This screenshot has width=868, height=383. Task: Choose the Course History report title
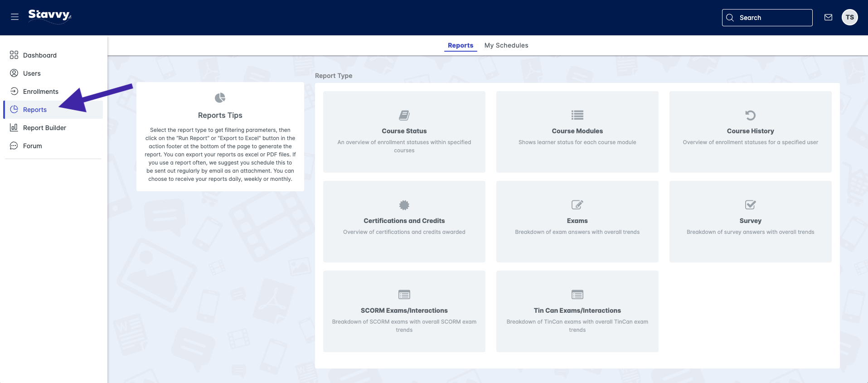click(751, 131)
